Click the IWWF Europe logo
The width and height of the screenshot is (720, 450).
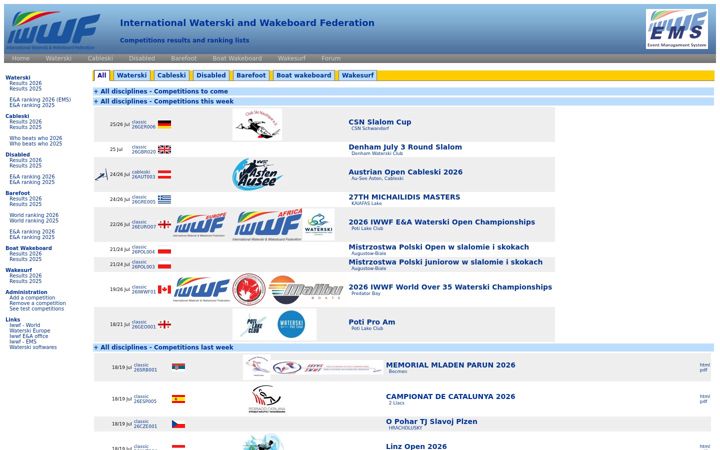click(x=201, y=225)
